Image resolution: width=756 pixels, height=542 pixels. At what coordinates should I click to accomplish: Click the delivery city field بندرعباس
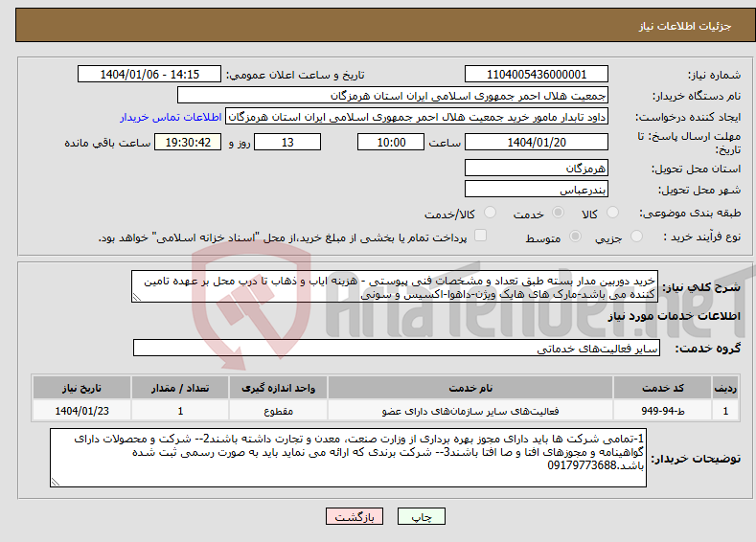pyautogui.click(x=537, y=189)
